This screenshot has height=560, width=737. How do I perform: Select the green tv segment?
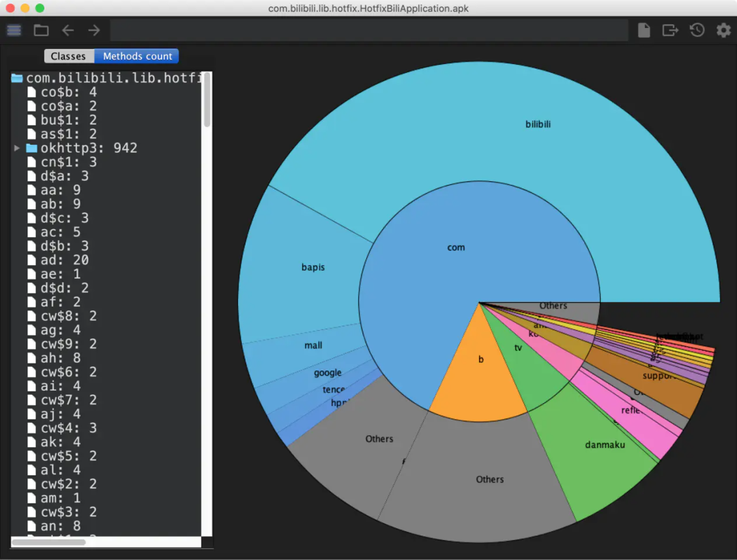[x=518, y=348]
